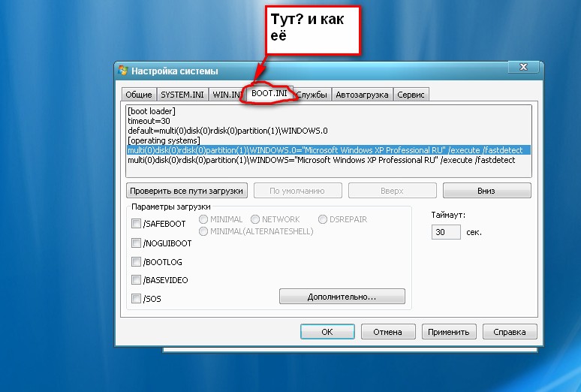This screenshot has height=392, width=581.
Task: Tick the /NOGUIBOOT option
Action: click(x=136, y=243)
